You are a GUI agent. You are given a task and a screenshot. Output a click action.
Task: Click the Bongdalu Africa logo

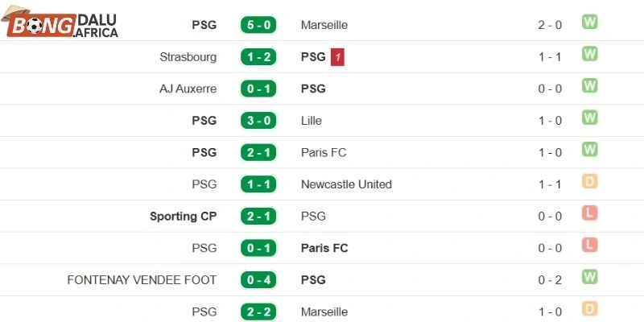[63, 25]
